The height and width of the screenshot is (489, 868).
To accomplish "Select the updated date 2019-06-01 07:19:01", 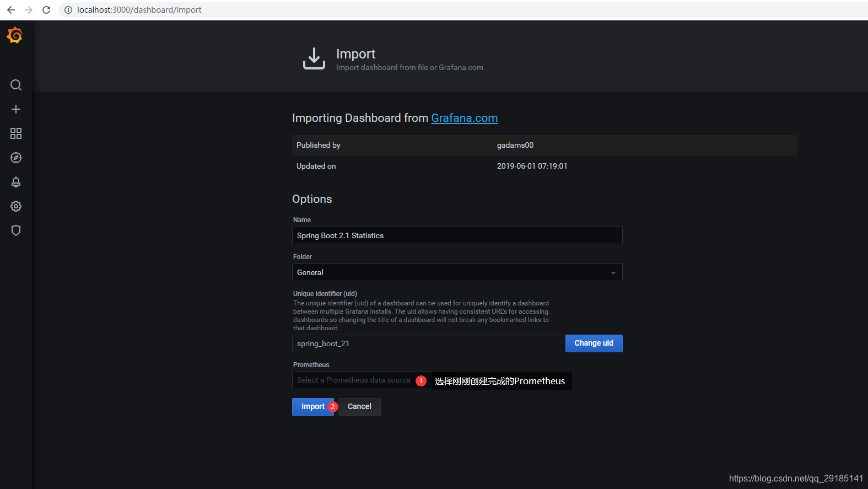I will (532, 166).
